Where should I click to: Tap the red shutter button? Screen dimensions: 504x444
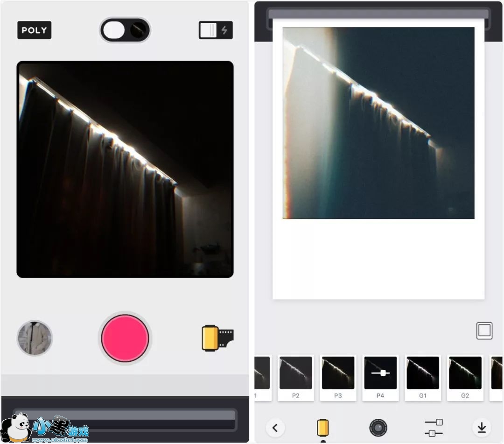(x=125, y=338)
